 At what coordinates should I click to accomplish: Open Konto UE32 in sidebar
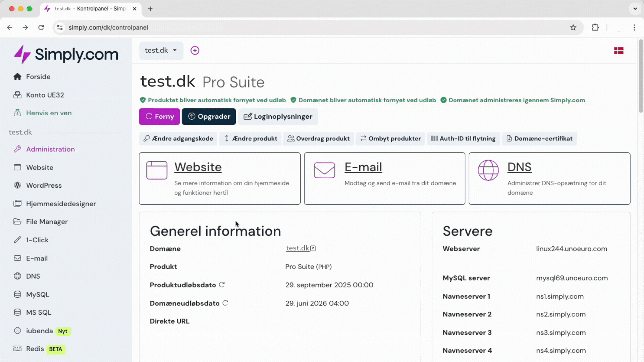point(45,95)
